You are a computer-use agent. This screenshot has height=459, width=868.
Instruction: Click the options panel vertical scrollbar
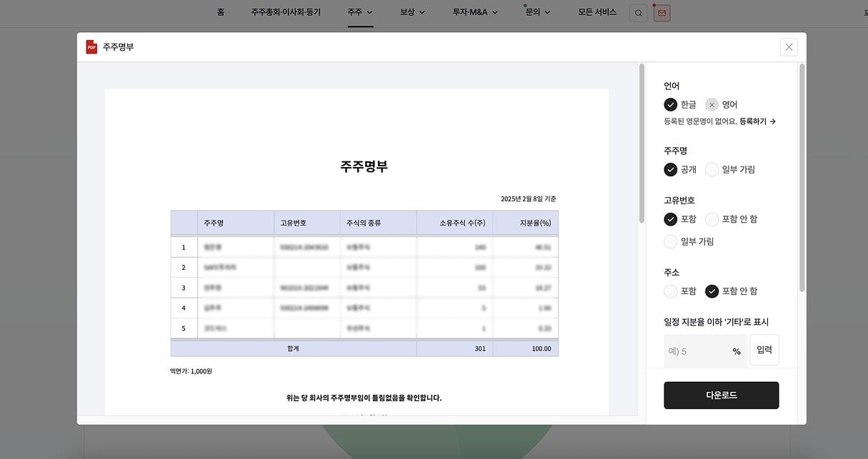802,177
